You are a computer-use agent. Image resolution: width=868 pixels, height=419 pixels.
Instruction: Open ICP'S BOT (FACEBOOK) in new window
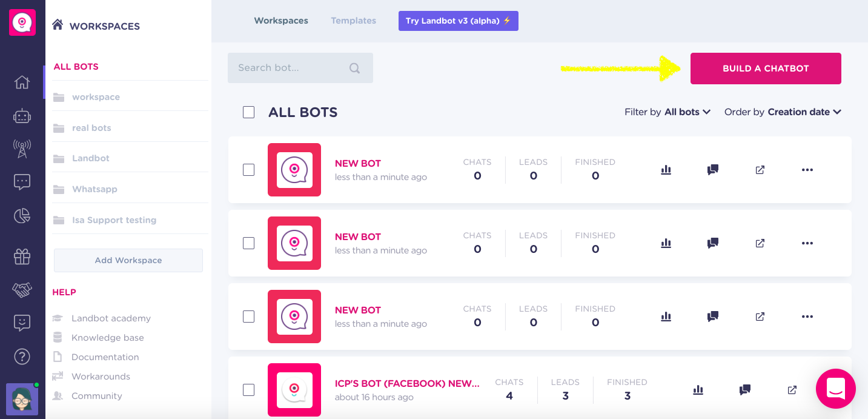tap(792, 390)
